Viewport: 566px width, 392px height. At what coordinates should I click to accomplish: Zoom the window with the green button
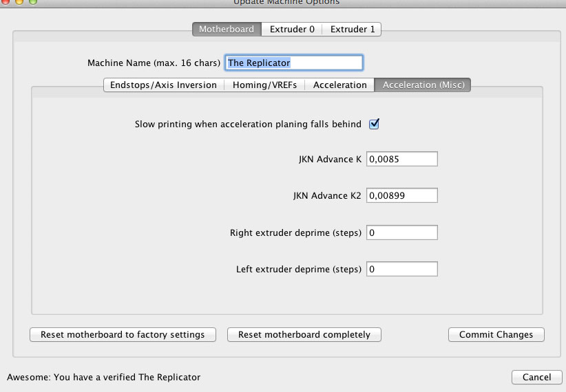[x=33, y=2]
